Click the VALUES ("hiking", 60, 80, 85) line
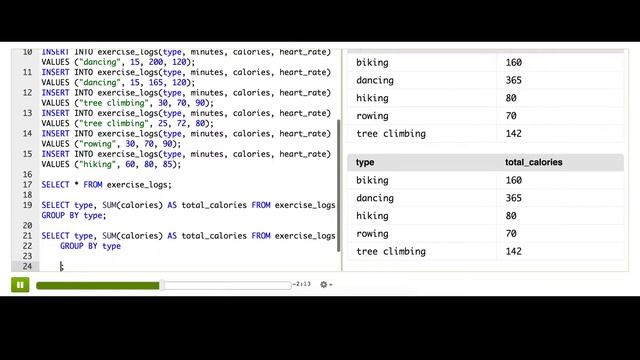 click(x=111, y=164)
